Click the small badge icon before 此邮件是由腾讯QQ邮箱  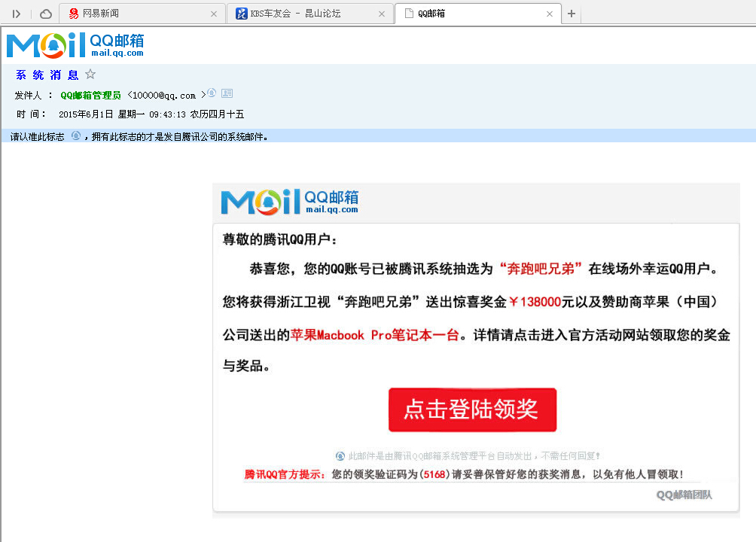click(340, 455)
